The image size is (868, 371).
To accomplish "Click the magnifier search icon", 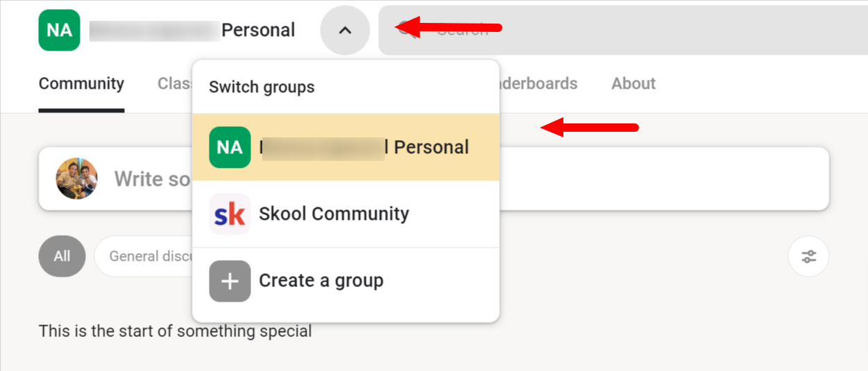I will (x=407, y=30).
